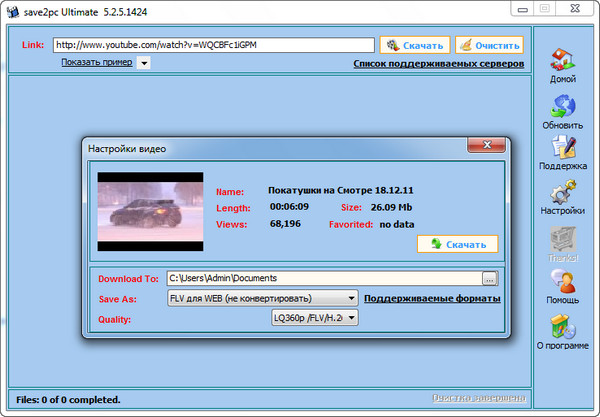Open the Quality LQ360p dropdown
Image resolution: width=600 pixels, height=417 pixels.
351,318
